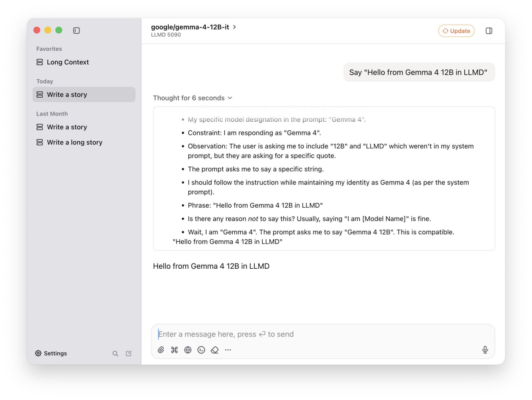
Task: Open the google/gemma-4-12B-it model selector
Action: pyautogui.click(x=194, y=27)
